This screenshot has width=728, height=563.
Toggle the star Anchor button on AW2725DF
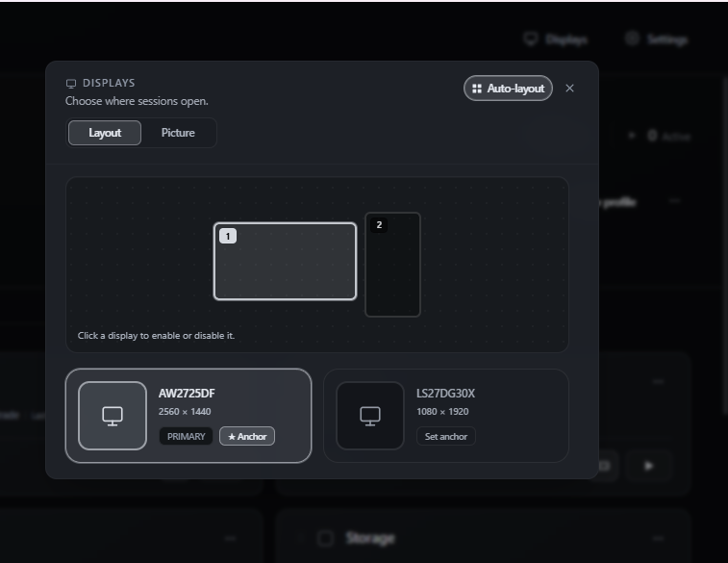[247, 436]
